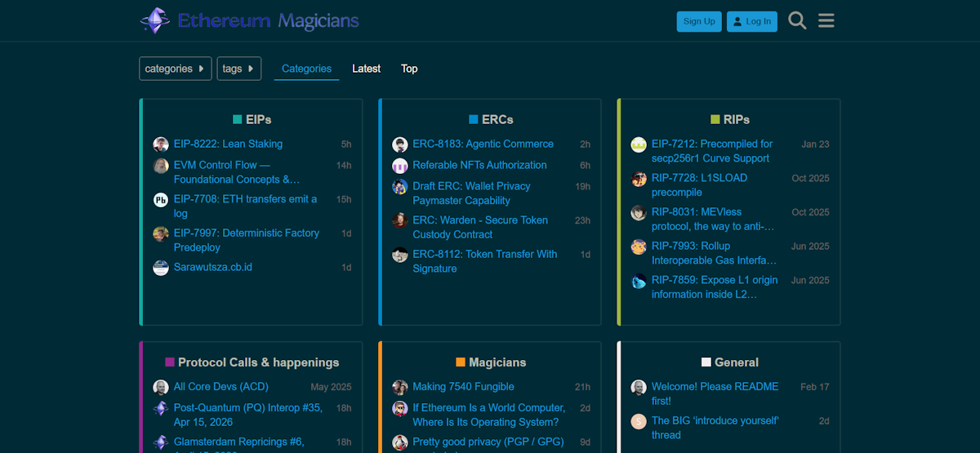Click avatar beside Post-Quantum (PQ) Interop #35
This screenshot has width=980, height=453.
click(x=161, y=409)
